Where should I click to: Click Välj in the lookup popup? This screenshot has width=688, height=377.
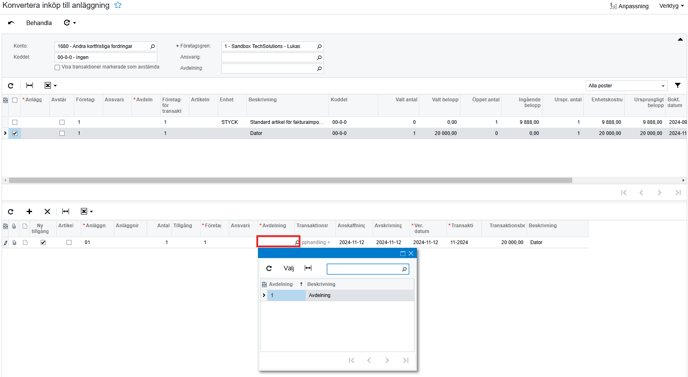(289, 268)
